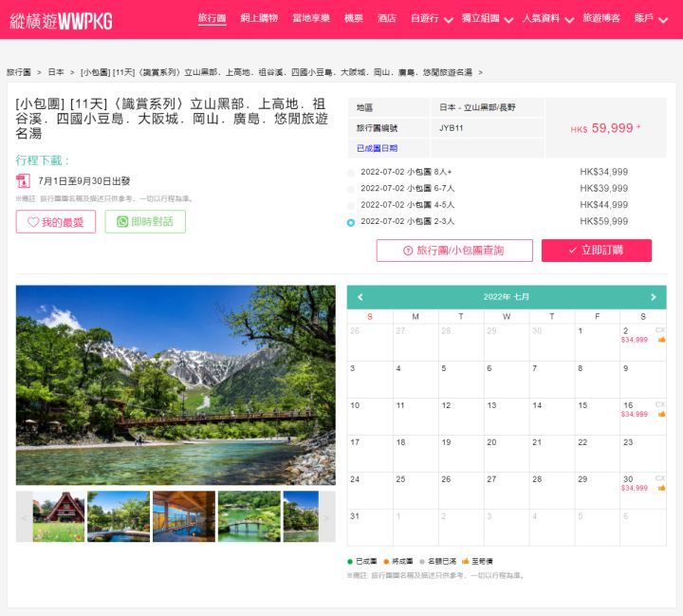Click the 至筍價 legend entry
683x616 pixels.
(x=477, y=562)
